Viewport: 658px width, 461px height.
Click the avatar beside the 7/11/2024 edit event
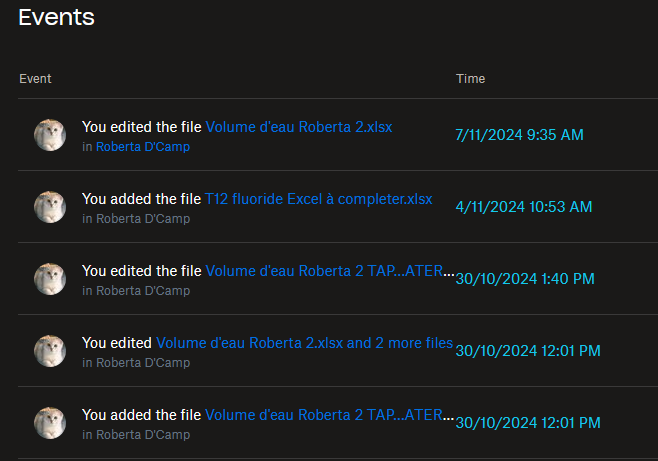[50, 135]
